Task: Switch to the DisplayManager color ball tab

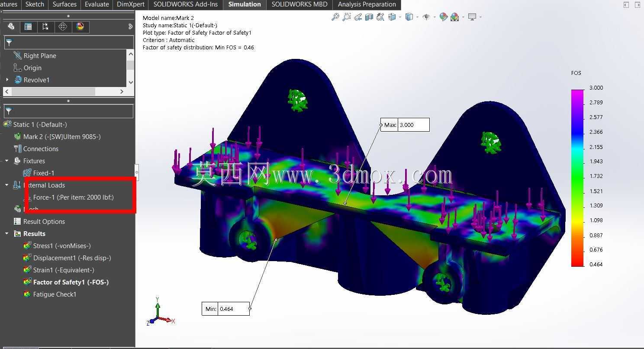Action: point(80,26)
